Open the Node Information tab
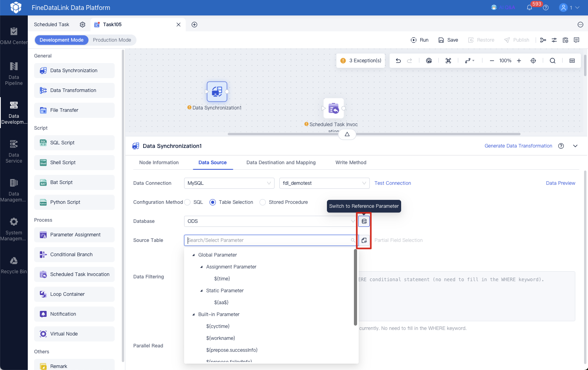 [159, 163]
